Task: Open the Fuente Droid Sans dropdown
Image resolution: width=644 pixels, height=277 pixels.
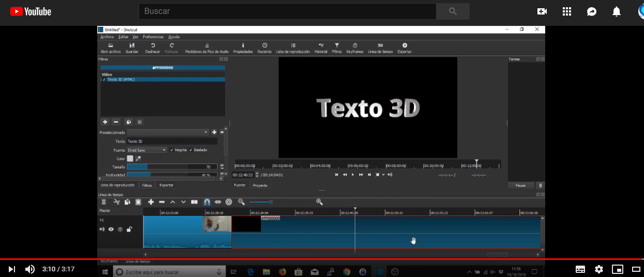Action: [x=147, y=150]
